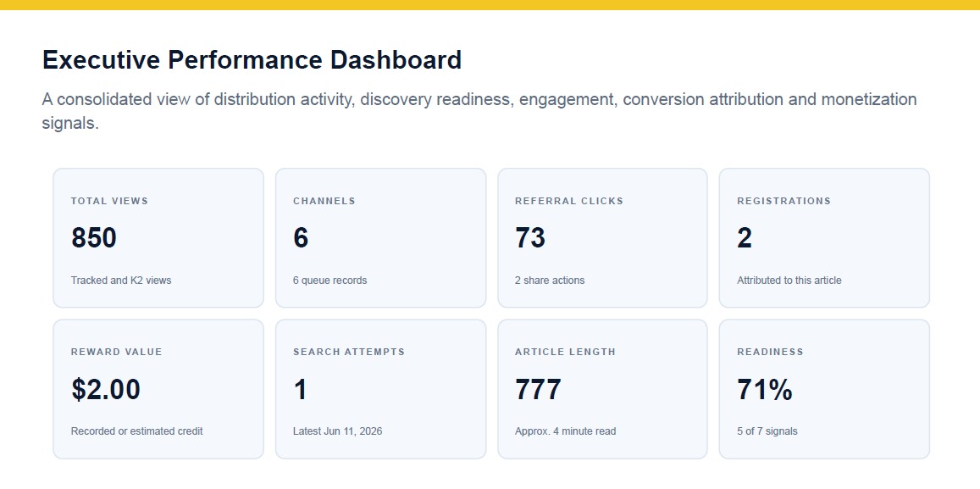
Task: Click the REWARD VALUE label
Action: click(116, 352)
